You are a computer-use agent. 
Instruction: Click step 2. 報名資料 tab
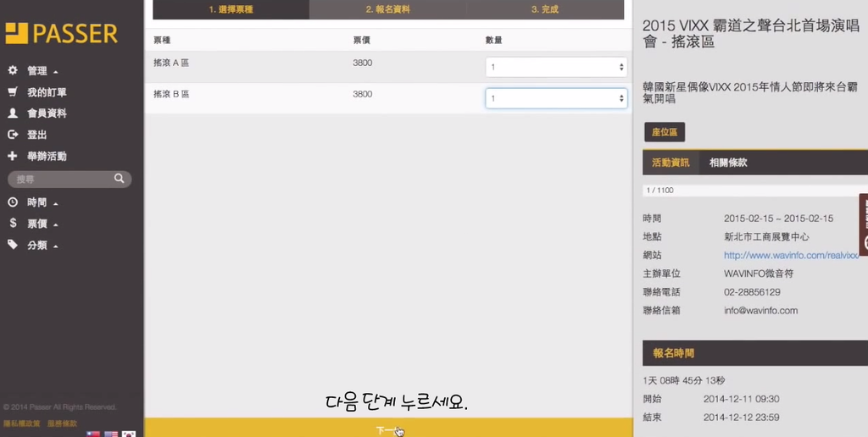(387, 9)
